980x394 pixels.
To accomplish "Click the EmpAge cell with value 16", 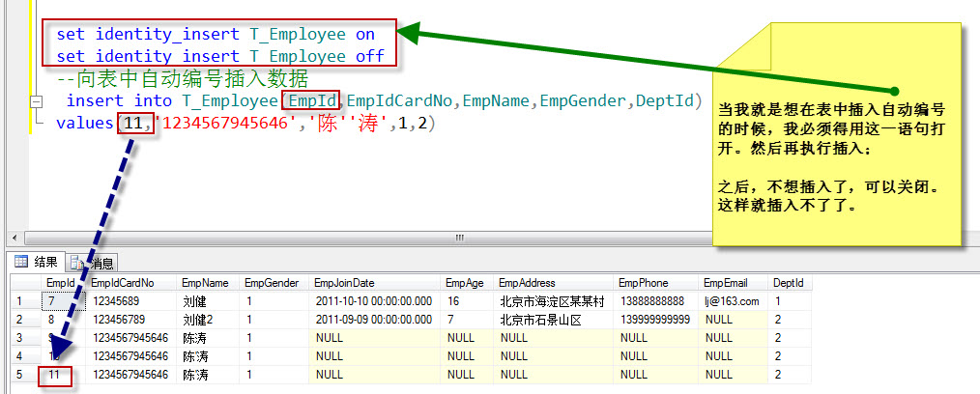I will (468, 301).
